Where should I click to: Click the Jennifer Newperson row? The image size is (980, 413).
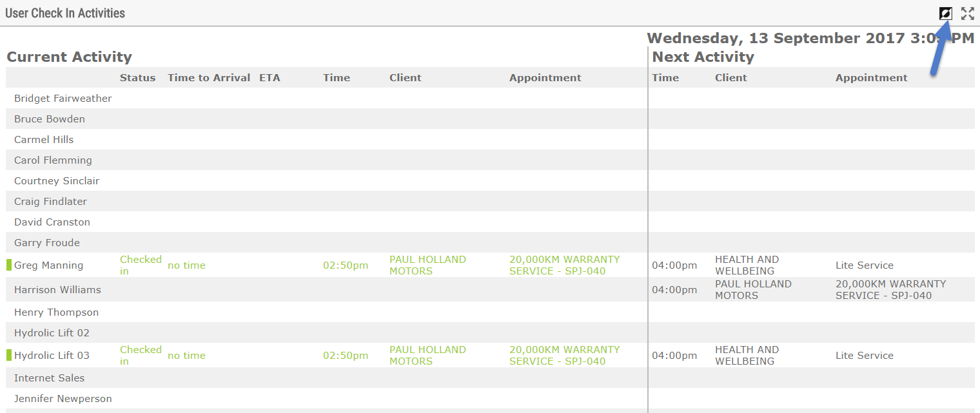coord(63,399)
